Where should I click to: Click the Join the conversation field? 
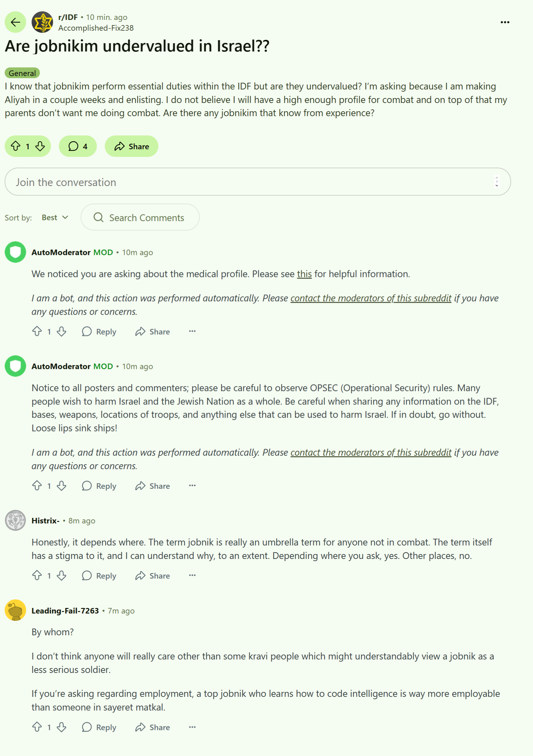pos(257,182)
